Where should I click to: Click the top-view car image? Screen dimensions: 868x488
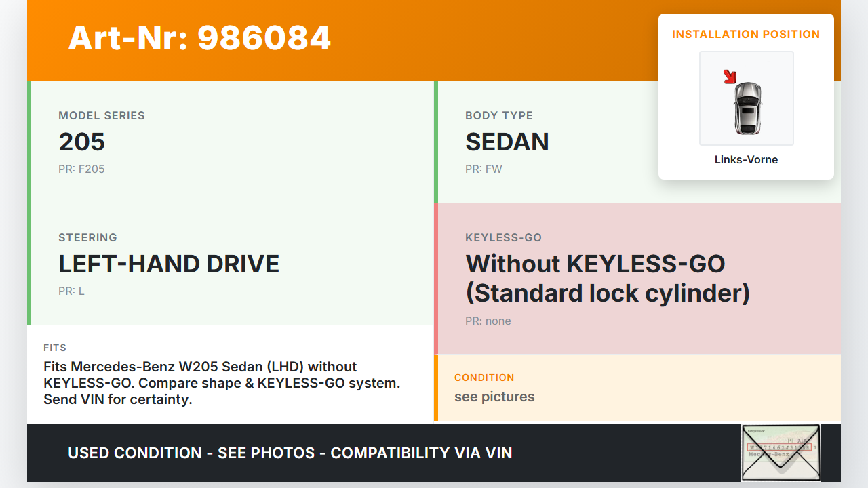[747, 107]
